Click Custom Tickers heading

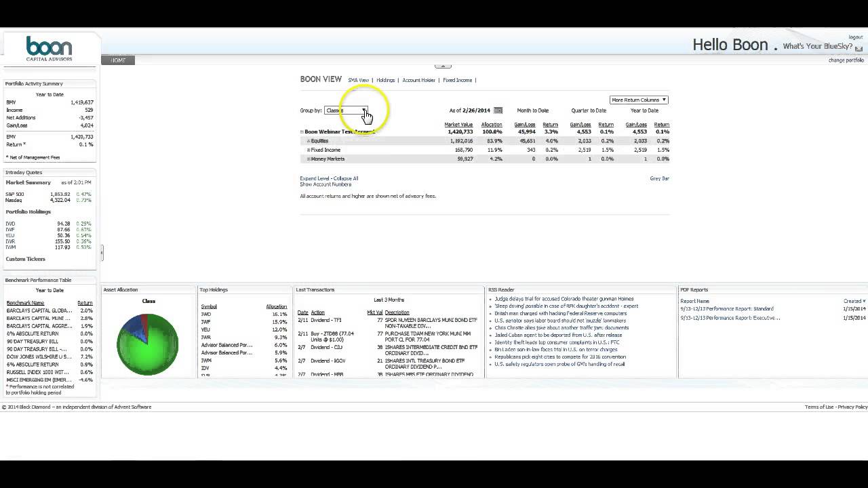(26, 259)
